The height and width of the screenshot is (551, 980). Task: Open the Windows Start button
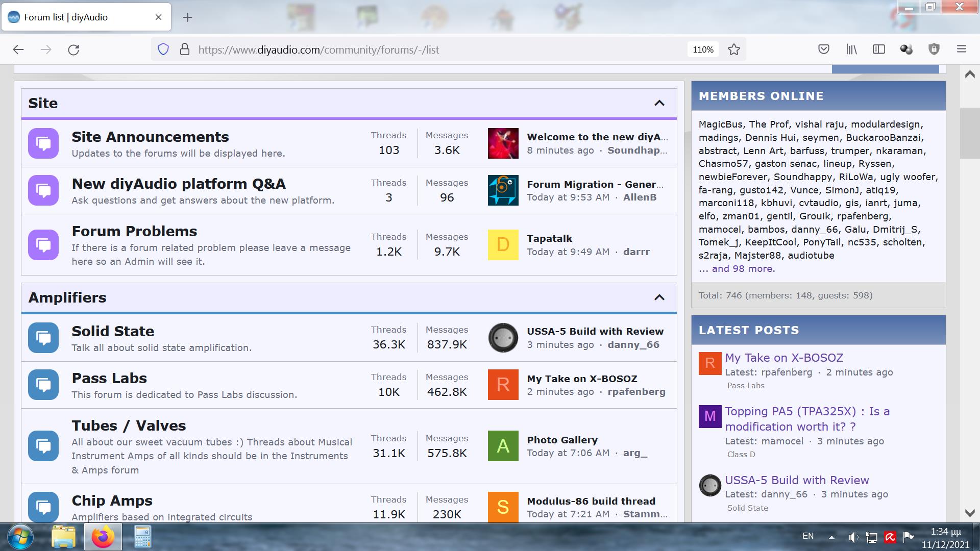20,537
